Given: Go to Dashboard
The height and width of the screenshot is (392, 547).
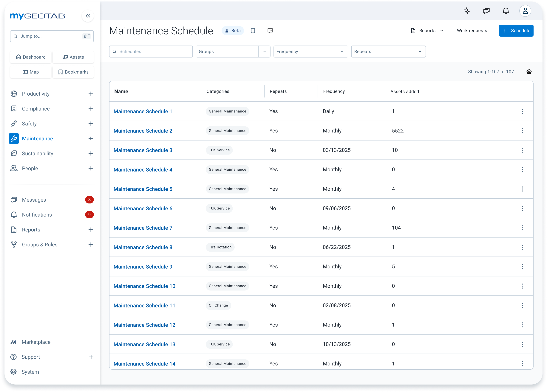Looking at the screenshot, I should (x=31, y=57).
